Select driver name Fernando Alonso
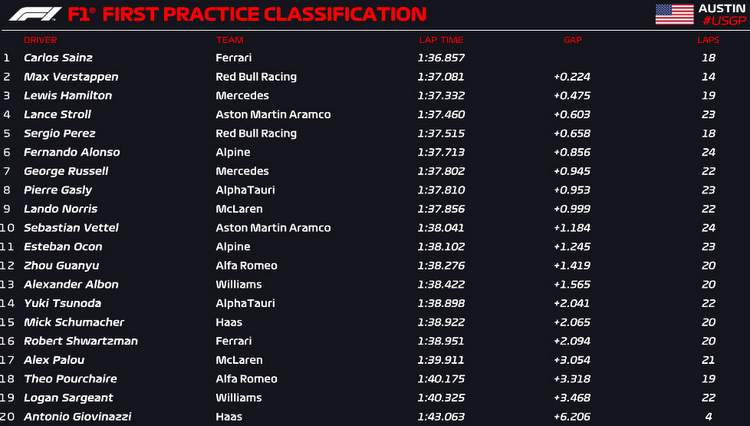Image resolution: width=750 pixels, height=426 pixels. coord(71,152)
